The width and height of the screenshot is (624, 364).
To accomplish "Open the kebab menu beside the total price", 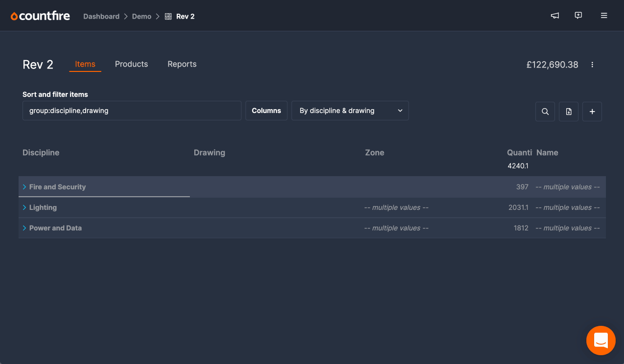I will [592, 64].
